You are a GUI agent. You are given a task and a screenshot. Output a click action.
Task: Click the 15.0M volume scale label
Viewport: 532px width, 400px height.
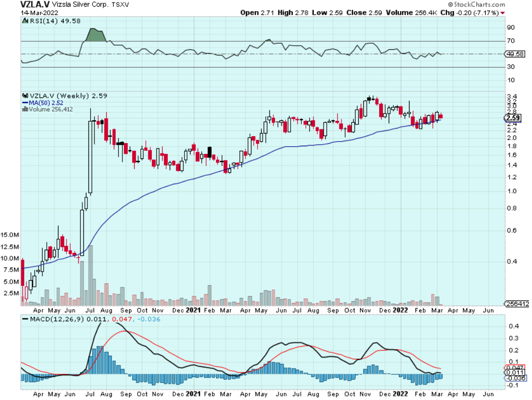[x=10, y=235]
